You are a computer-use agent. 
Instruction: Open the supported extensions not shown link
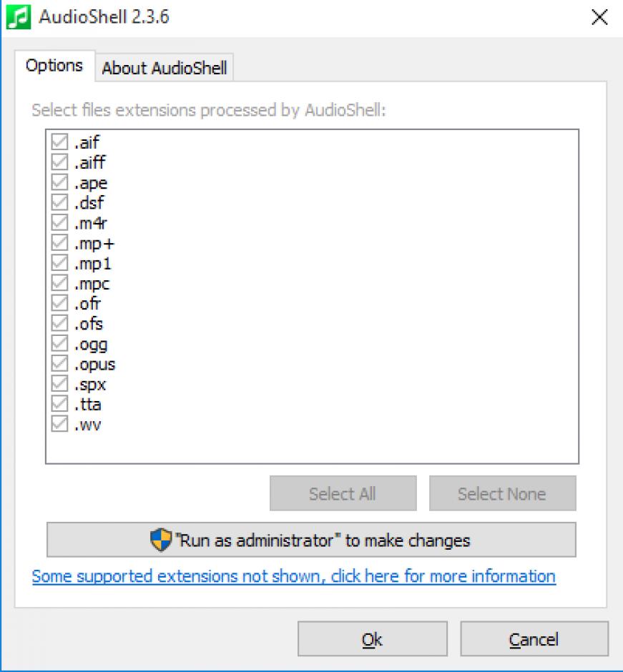pyautogui.click(x=294, y=576)
